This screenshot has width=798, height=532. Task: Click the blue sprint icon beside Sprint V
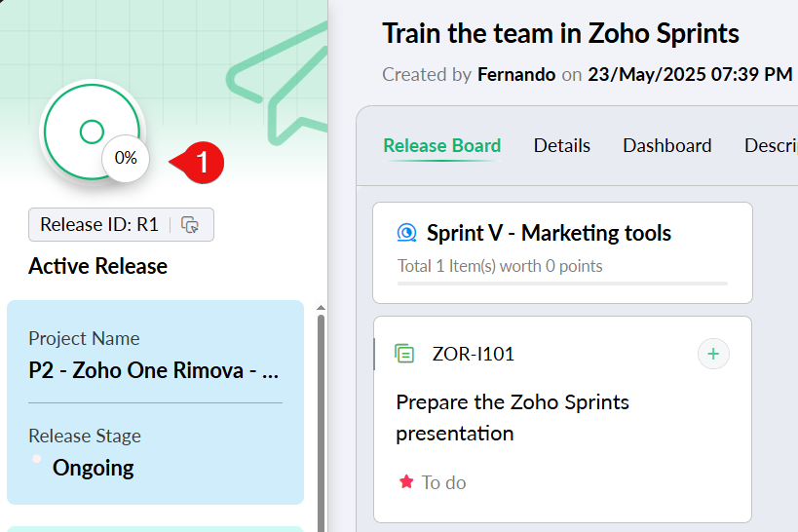[x=406, y=233]
